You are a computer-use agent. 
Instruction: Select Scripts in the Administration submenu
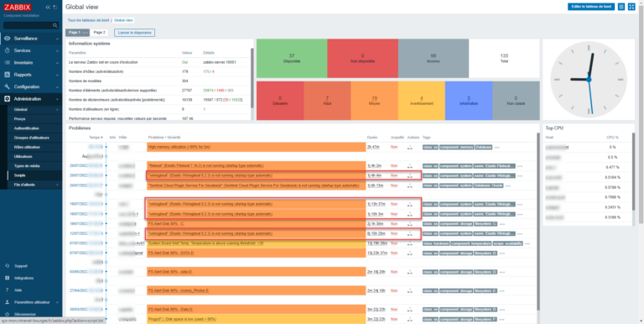(x=20, y=175)
